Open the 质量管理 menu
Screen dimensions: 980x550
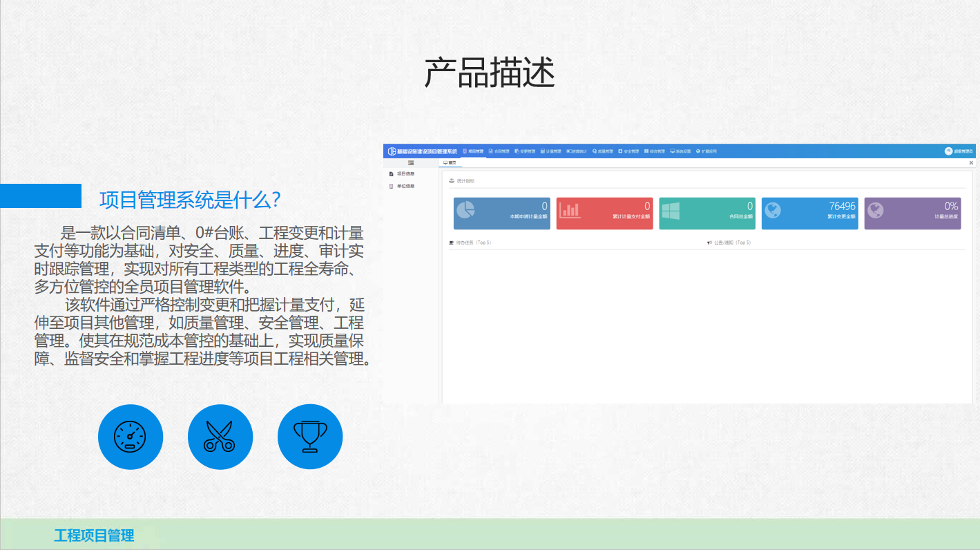[602, 151]
